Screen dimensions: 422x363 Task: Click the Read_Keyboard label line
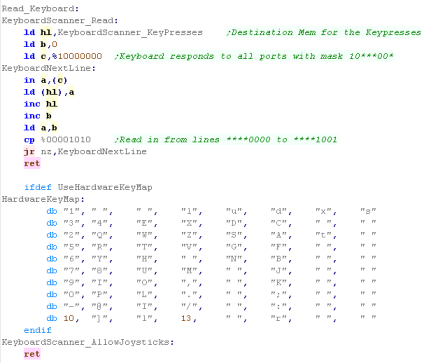pyautogui.click(x=40, y=8)
